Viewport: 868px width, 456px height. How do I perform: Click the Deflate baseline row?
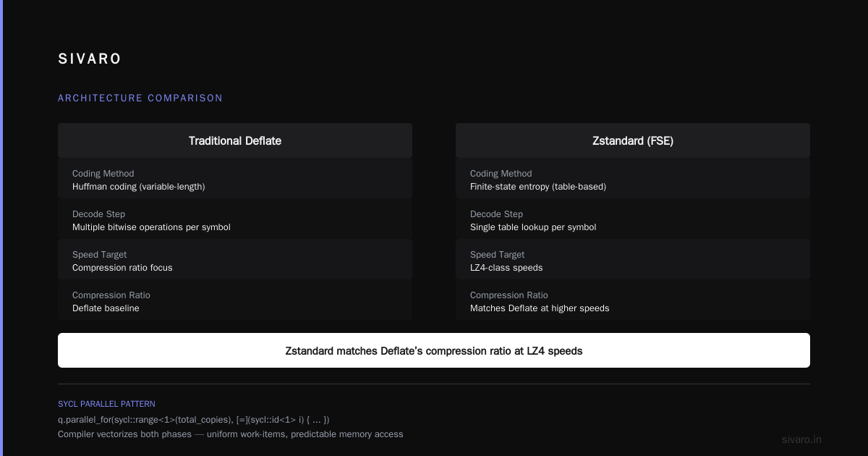(x=235, y=301)
